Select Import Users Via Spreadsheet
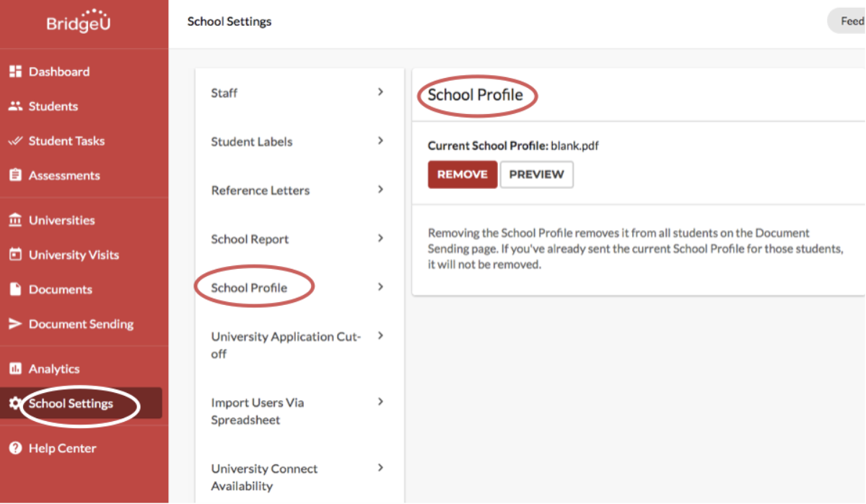 299,411
